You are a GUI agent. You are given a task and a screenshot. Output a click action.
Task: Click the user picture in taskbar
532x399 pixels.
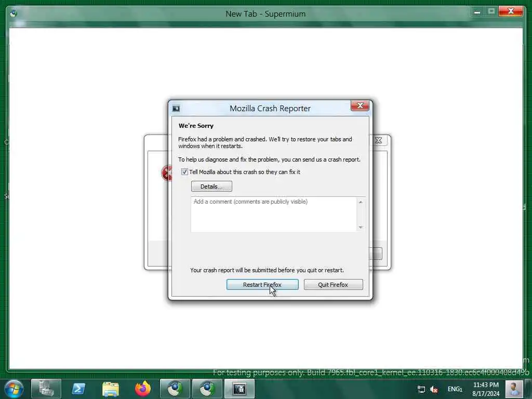[514, 389]
